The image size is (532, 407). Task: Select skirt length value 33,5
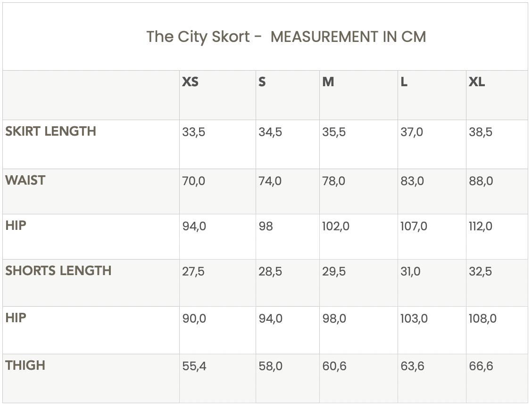point(194,132)
